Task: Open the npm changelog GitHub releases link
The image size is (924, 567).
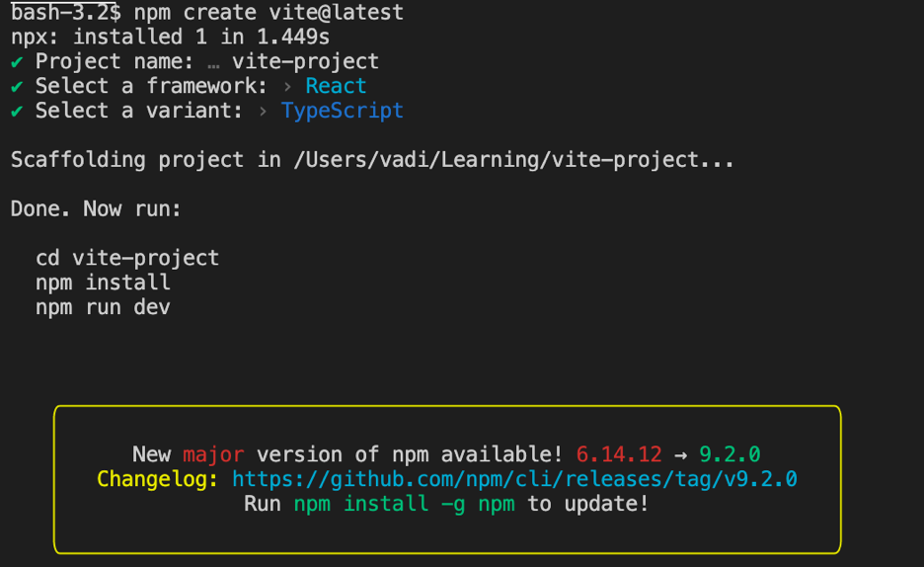Action: click(x=514, y=479)
